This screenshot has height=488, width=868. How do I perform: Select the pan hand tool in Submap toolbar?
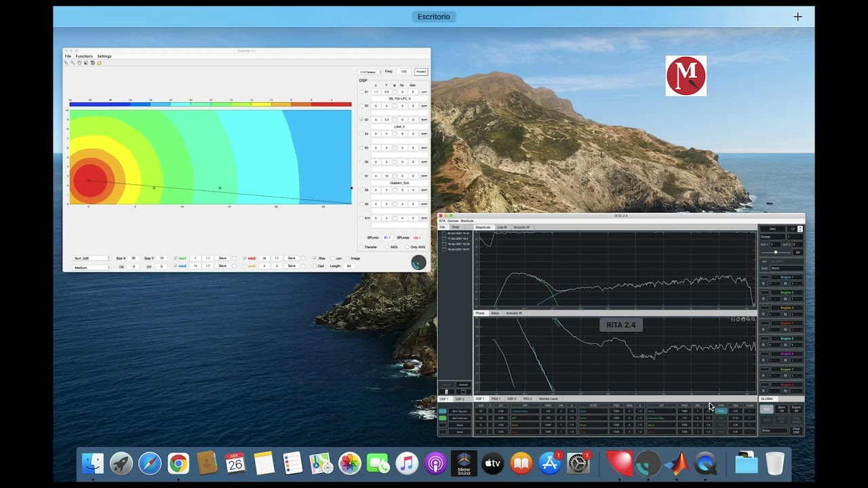[x=79, y=63]
